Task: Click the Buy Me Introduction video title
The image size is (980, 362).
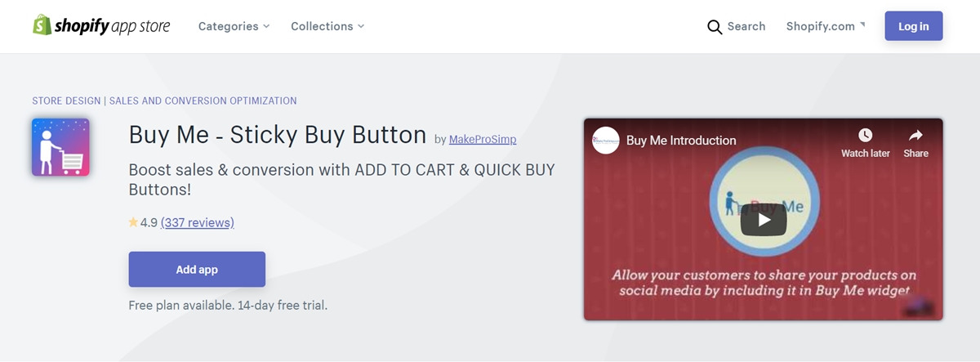Action: coord(681,141)
